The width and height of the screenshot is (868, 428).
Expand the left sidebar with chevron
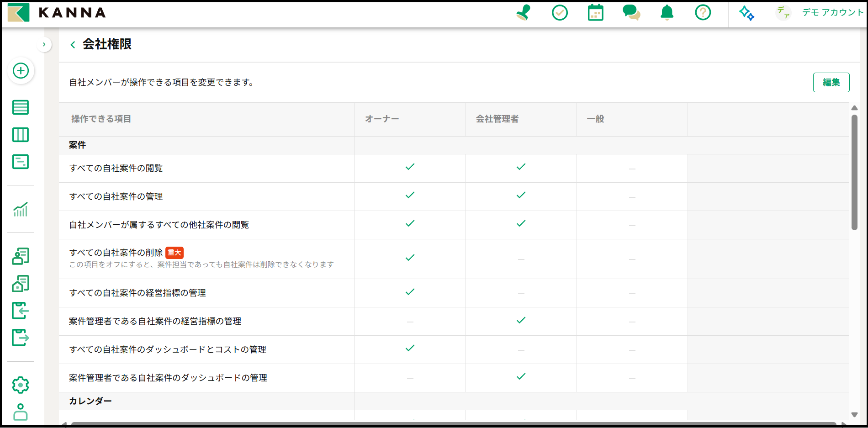44,44
